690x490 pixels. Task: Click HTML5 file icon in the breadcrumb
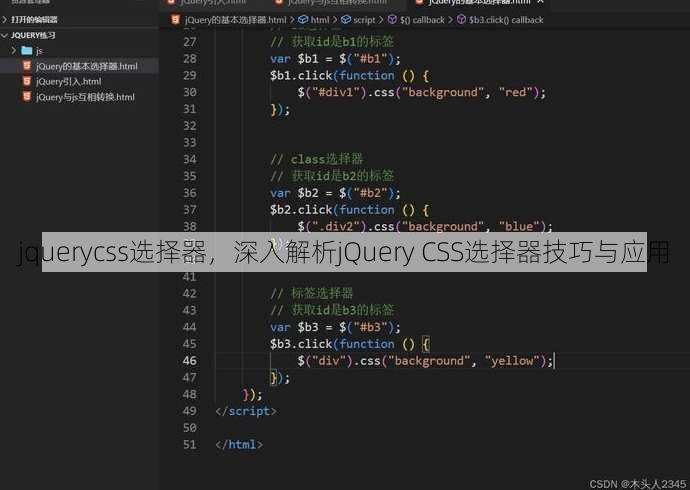click(175, 19)
